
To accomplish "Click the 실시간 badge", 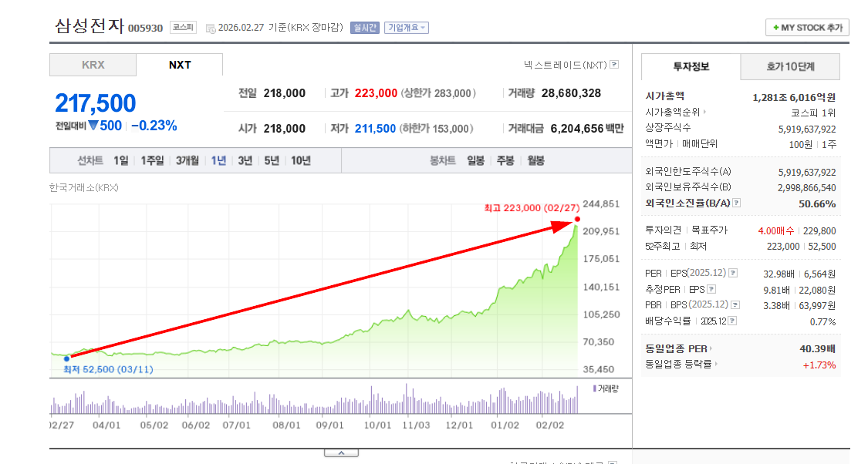I will point(365,28).
